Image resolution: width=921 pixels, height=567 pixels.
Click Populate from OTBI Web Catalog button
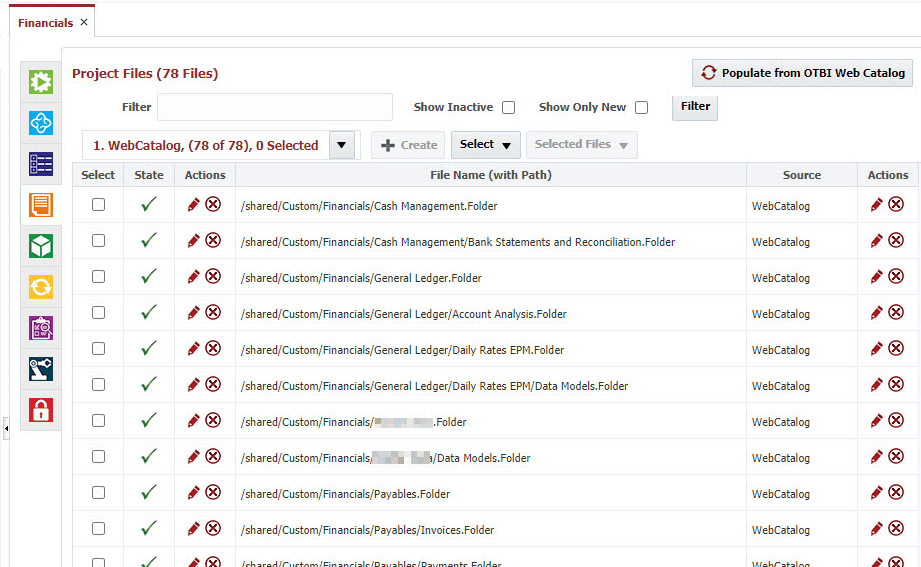(802, 73)
